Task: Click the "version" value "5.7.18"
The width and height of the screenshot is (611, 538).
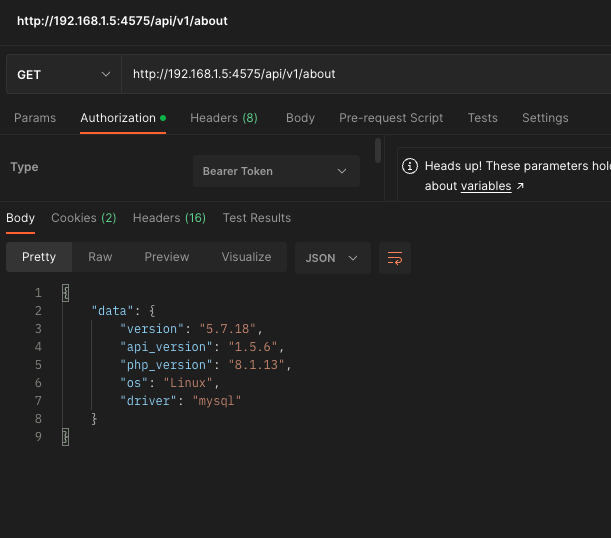Action: click(228, 329)
